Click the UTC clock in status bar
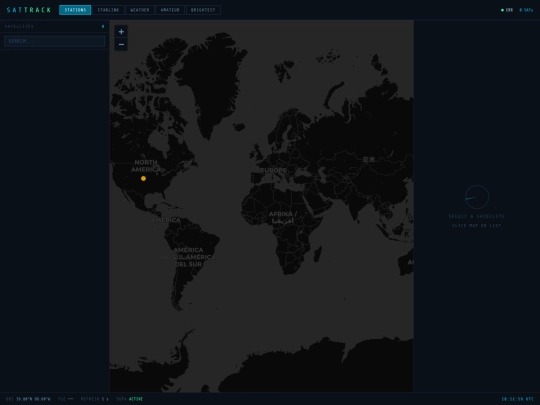 click(x=518, y=399)
